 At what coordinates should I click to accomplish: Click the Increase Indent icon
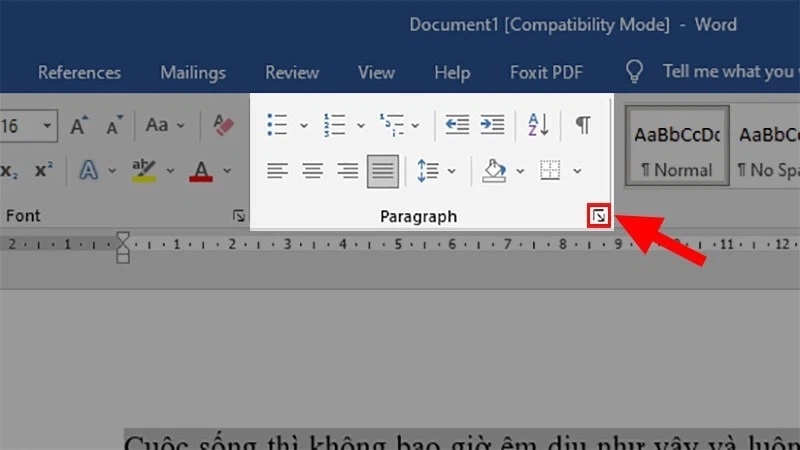coord(492,125)
